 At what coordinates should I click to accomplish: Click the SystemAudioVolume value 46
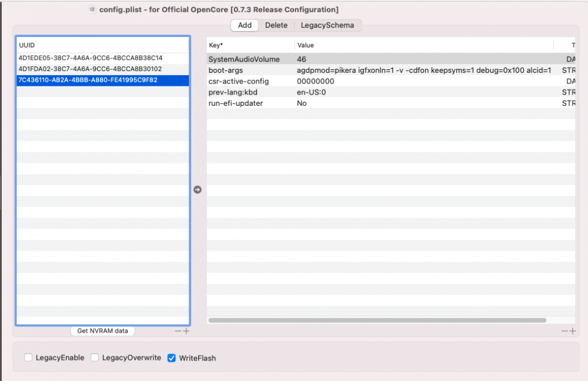tap(302, 59)
